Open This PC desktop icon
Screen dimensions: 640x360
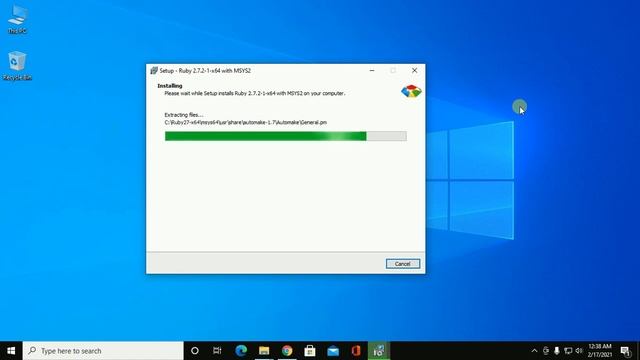click(x=17, y=20)
